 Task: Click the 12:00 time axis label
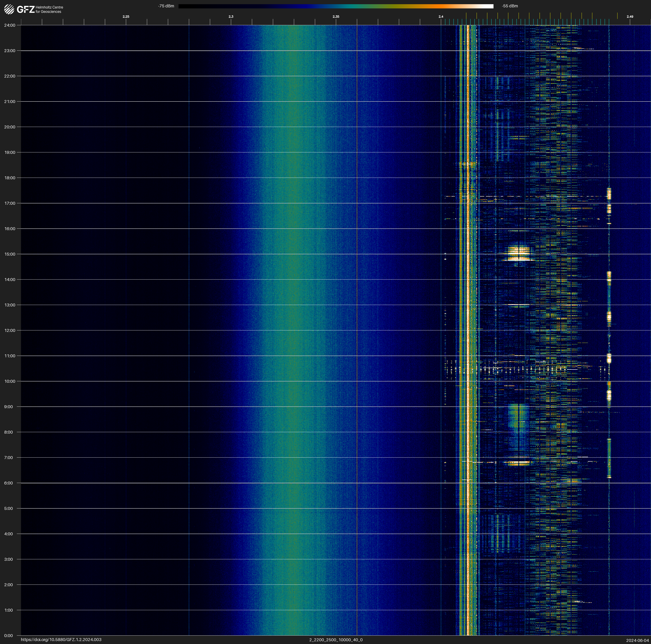click(x=10, y=330)
